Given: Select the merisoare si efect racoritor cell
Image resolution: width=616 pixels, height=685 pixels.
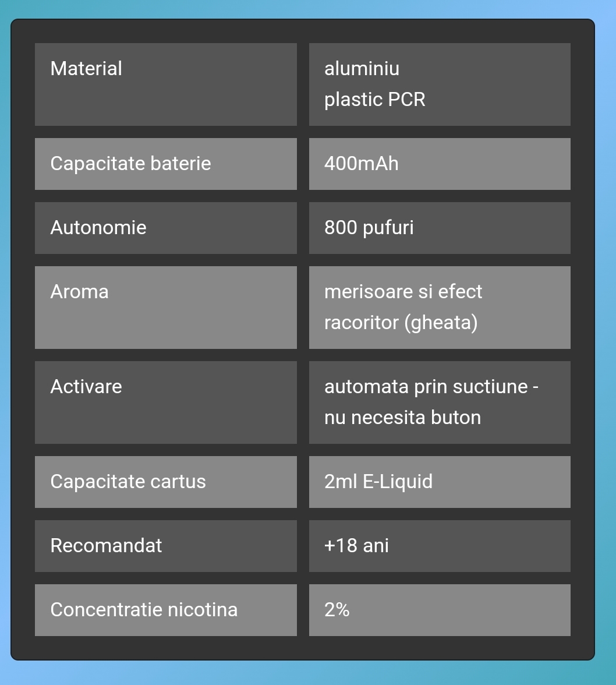Looking at the screenshot, I should pos(440,307).
